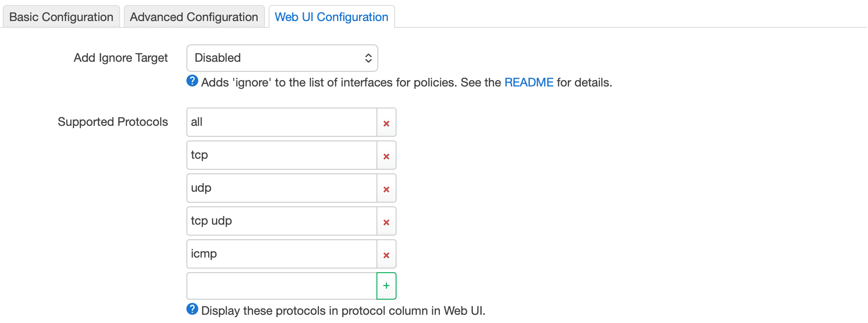Switch to the Basic Configuration tab
Viewport: 868px width, 323px height.
click(61, 16)
